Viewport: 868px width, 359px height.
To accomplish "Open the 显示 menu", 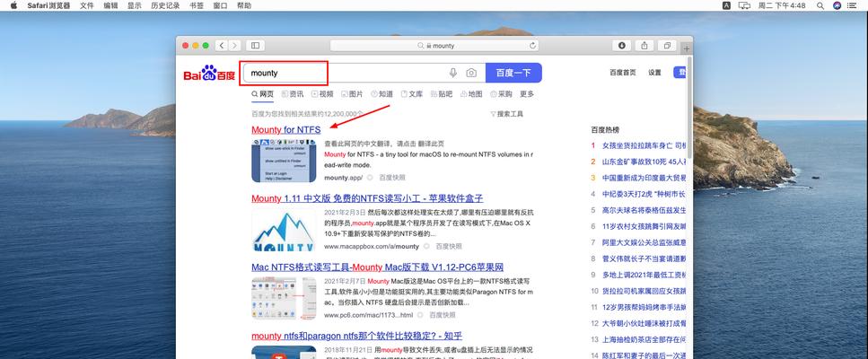I will (x=134, y=5).
